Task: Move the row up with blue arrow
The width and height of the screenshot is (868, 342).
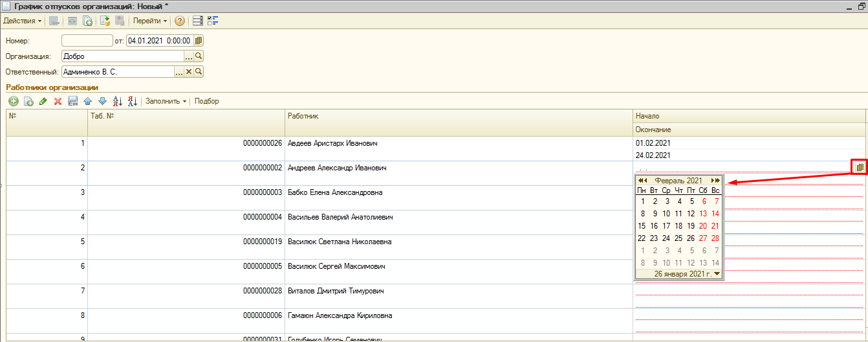Action: pyautogui.click(x=87, y=101)
